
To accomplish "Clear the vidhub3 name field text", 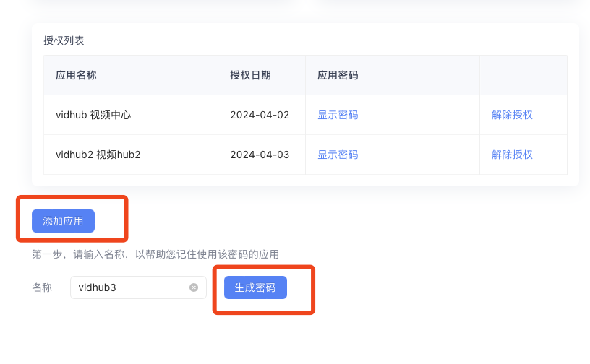I will [x=194, y=287].
